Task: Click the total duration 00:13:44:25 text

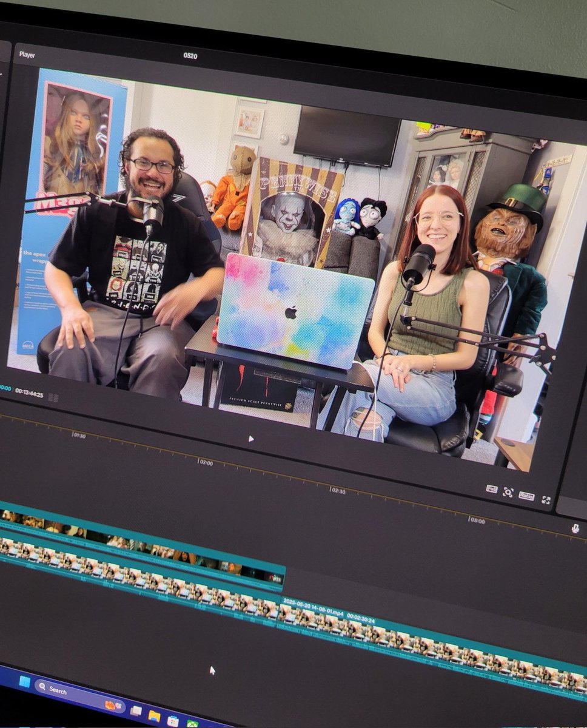Action: (29, 394)
